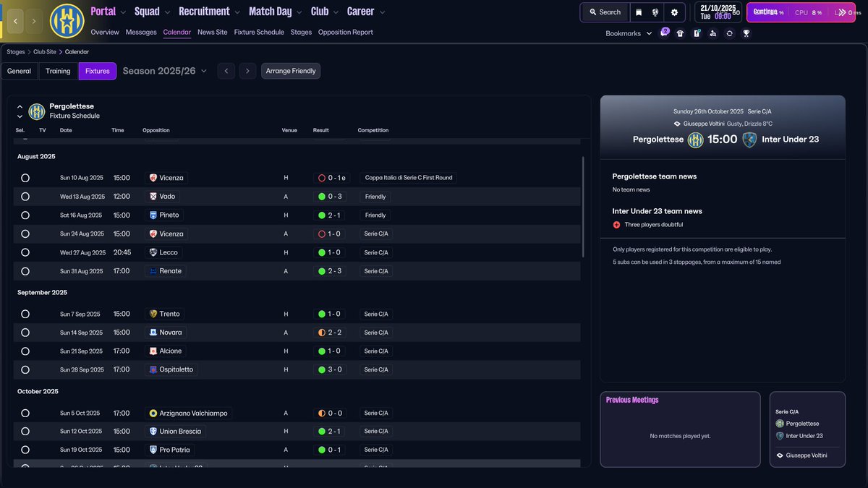Expand the Club menu chevron
Image resolution: width=868 pixels, height=488 pixels.
click(x=336, y=12)
